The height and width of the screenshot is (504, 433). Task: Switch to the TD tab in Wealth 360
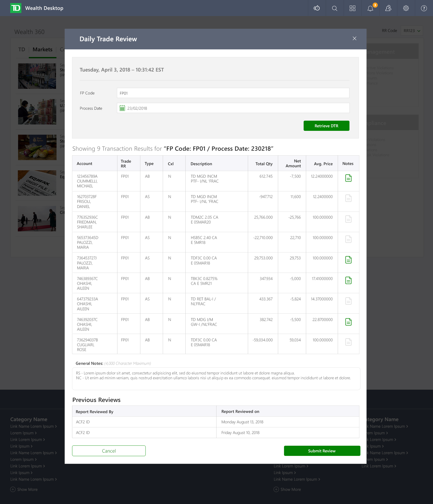tap(22, 49)
